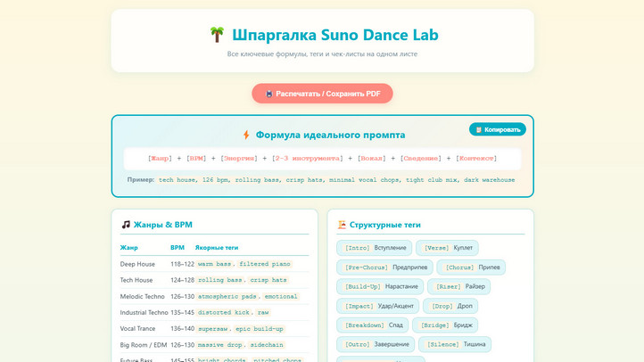This screenshot has height=362, width=644.
Task: Click the Жанр column header
Action: click(x=129, y=248)
